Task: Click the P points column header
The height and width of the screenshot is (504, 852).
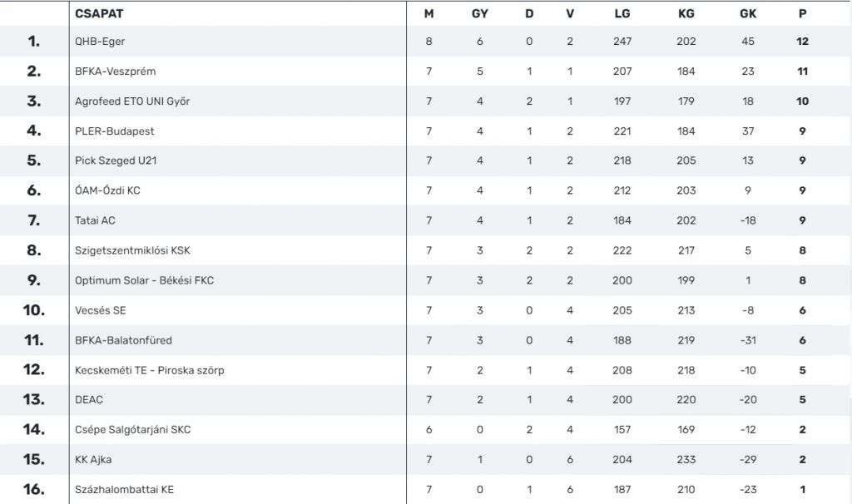Action: tap(802, 13)
